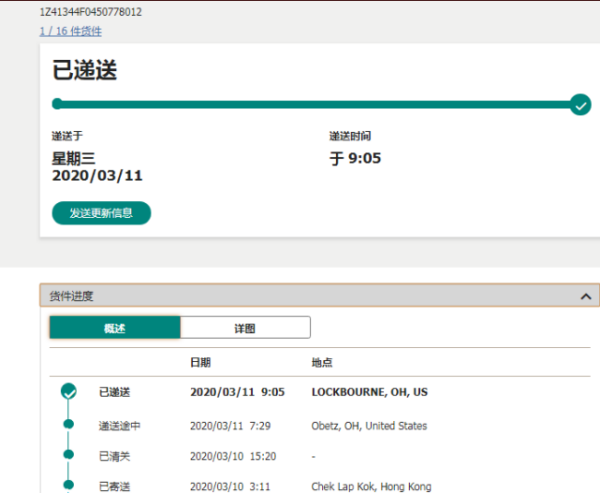Viewport: 600px width, 493px height.
Task: Click LOCKBOURNE, OH, US location
Action: [370, 392]
